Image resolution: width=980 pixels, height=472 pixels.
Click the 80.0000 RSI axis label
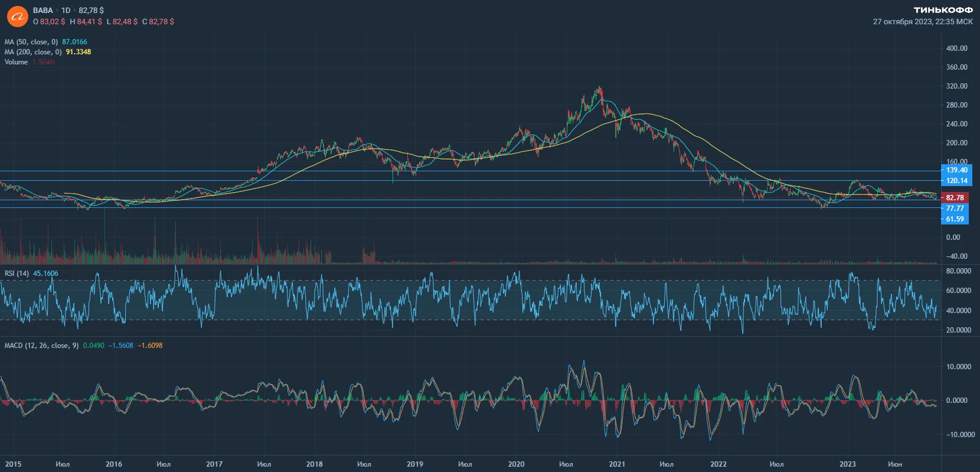[959, 271]
